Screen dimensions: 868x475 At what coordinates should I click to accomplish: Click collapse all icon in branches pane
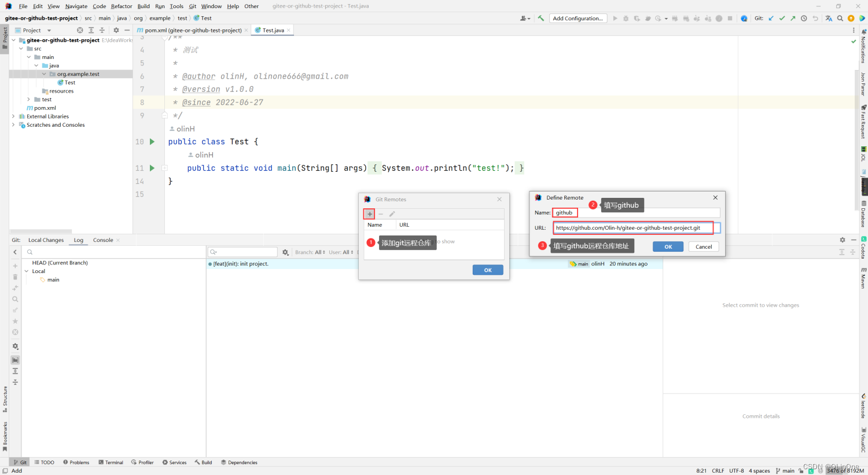click(x=15, y=382)
